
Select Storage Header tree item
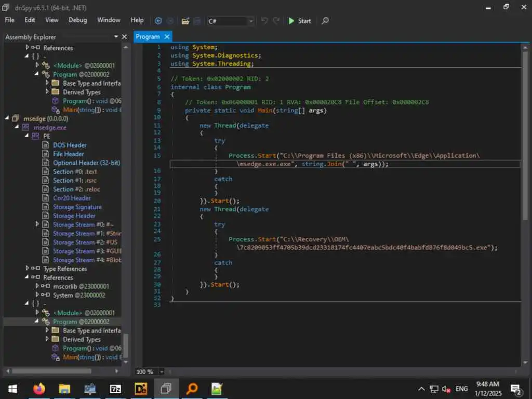pos(74,216)
